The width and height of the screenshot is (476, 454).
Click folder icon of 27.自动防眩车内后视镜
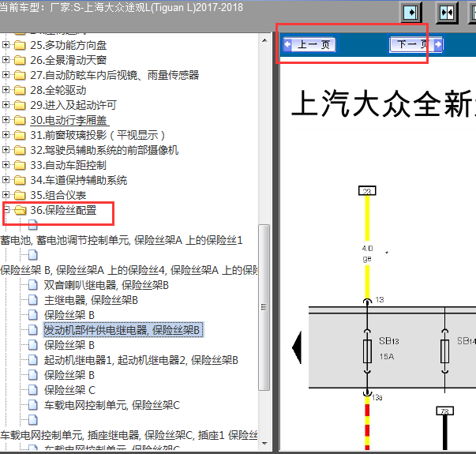coord(20,75)
